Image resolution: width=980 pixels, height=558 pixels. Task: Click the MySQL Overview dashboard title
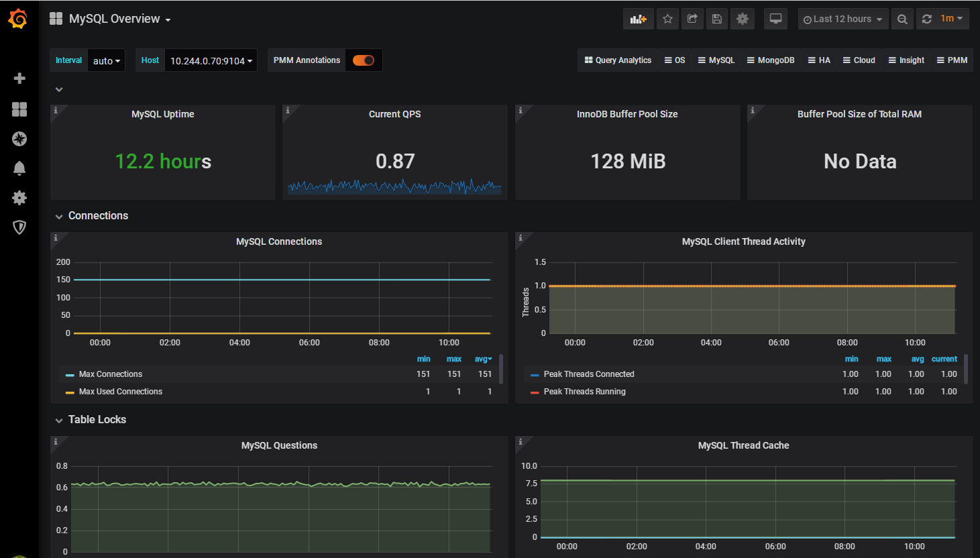pos(115,19)
